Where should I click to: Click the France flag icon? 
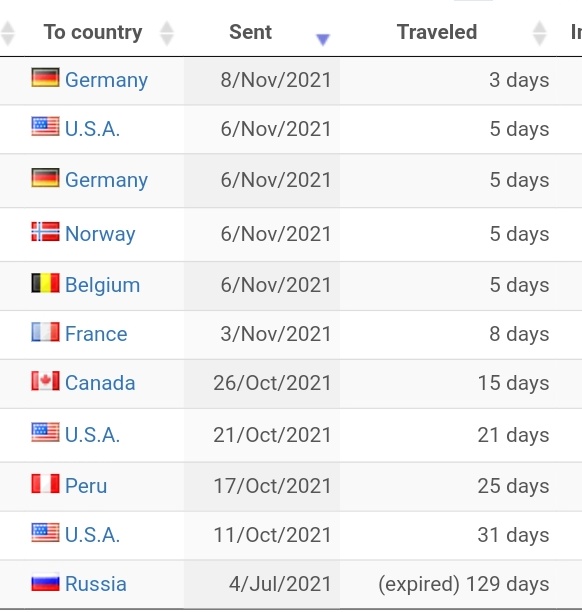[x=45, y=332]
